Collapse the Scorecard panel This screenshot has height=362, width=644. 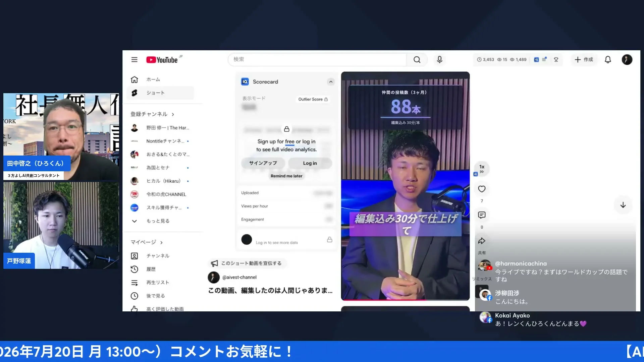pyautogui.click(x=331, y=82)
